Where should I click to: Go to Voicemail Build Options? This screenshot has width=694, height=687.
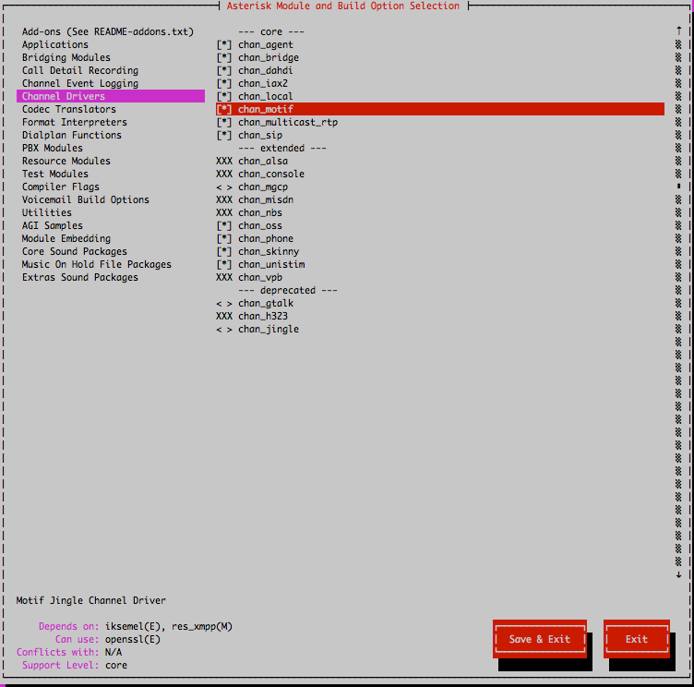point(85,200)
